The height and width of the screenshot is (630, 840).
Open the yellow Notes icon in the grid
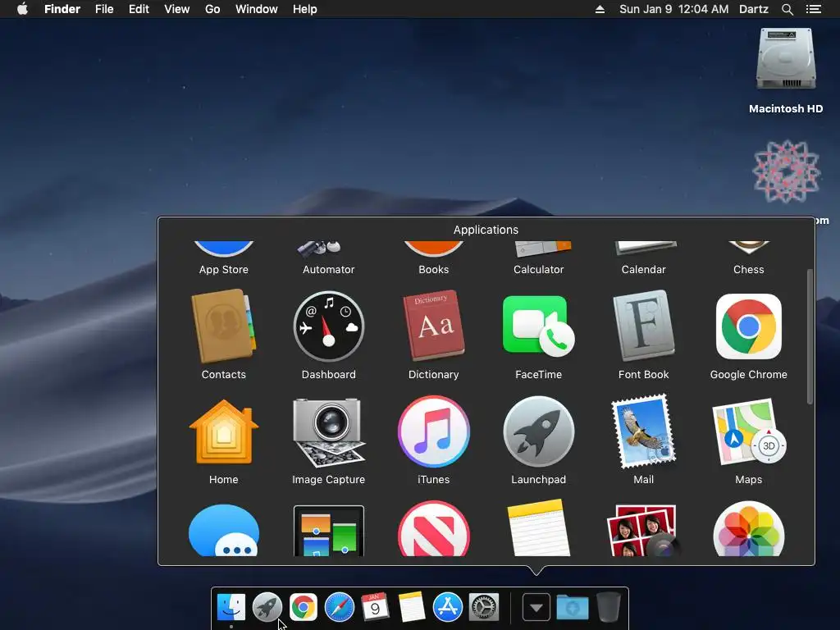coord(538,528)
